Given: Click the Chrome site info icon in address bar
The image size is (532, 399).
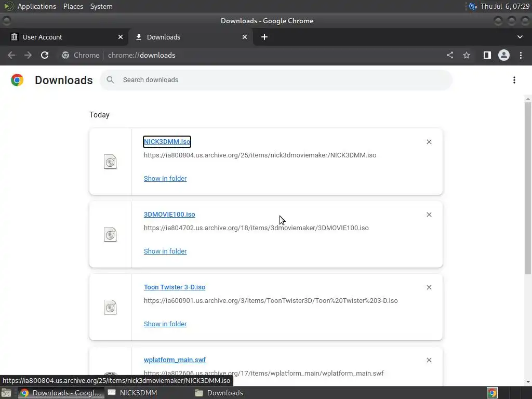Looking at the screenshot, I should [x=65, y=55].
